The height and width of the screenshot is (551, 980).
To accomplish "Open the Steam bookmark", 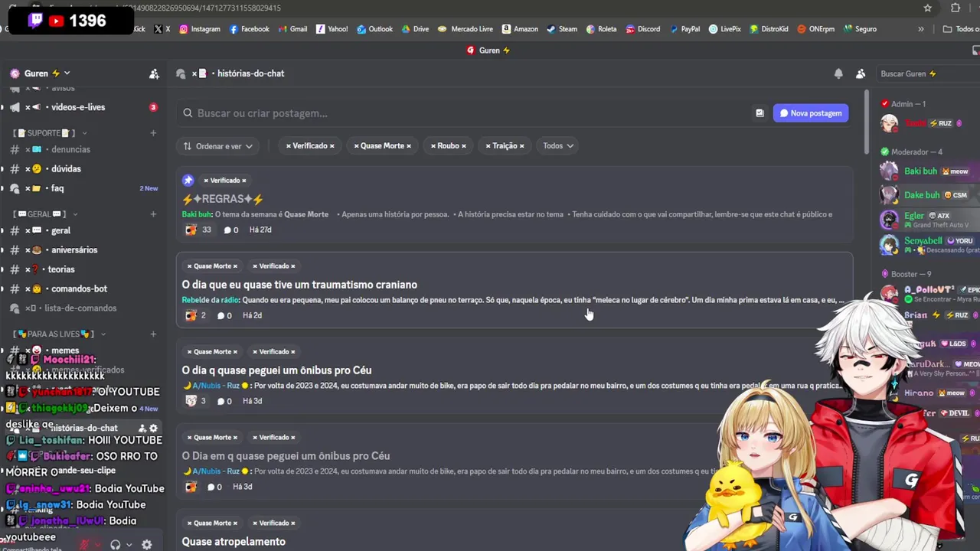I will [x=562, y=29].
